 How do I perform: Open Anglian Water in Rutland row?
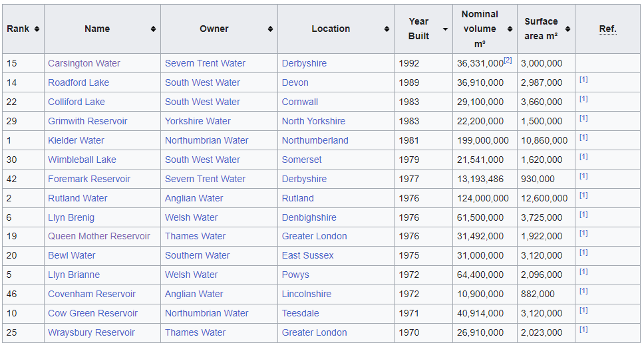(194, 198)
